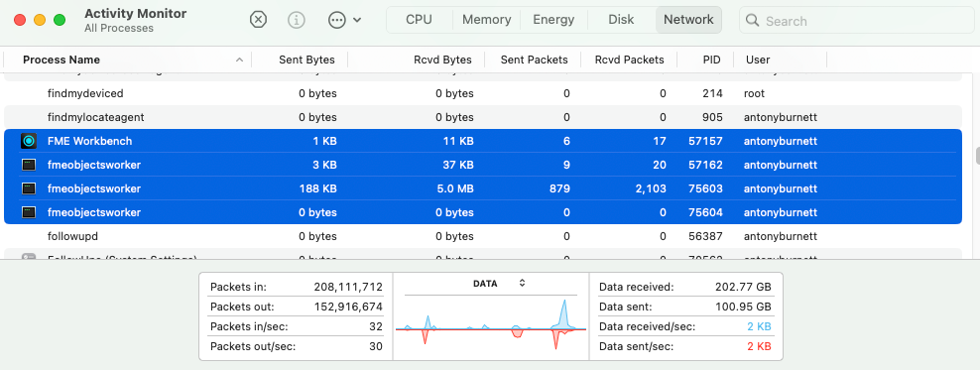Toggle Process Name sort order arrow
The image size is (980, 370).
[239, 60]
